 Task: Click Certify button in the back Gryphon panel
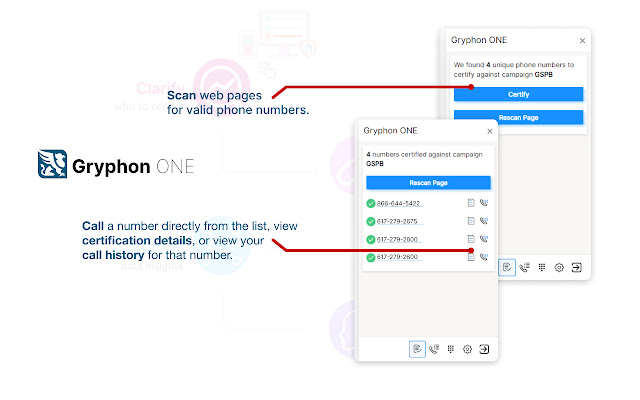[518, 94]
